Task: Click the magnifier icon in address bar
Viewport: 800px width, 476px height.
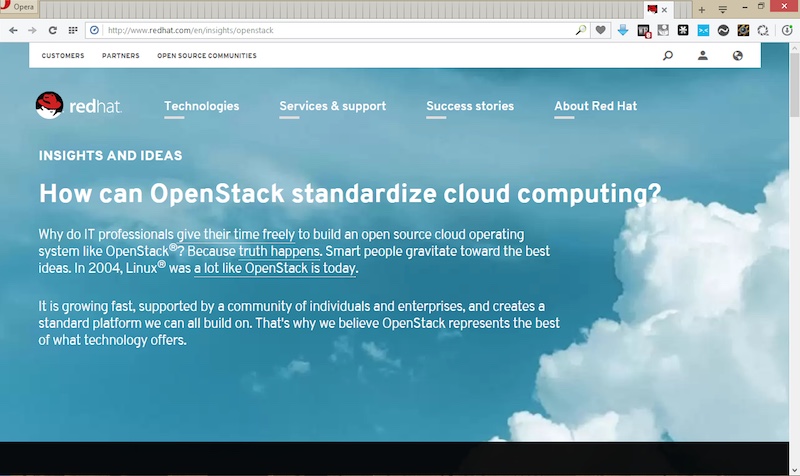Action: [x=580, y=30]
